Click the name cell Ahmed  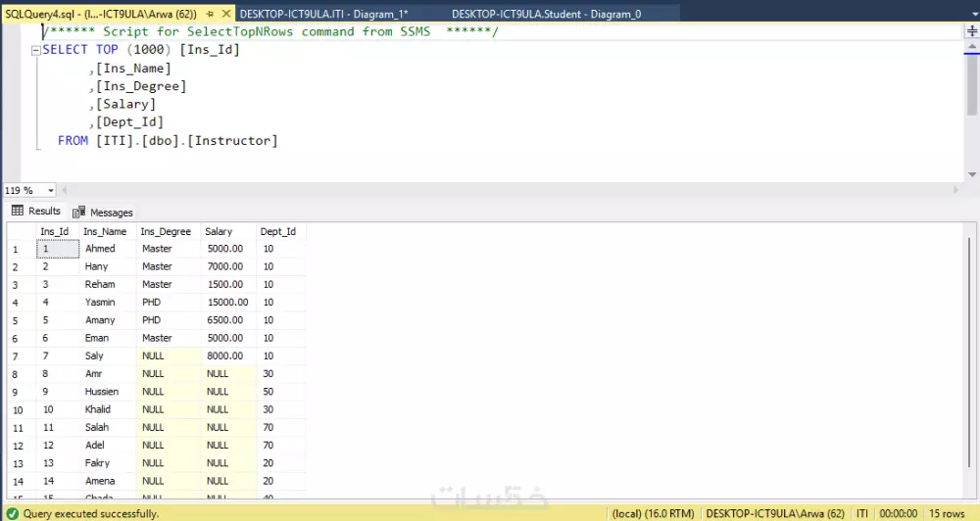pyautogui.click(x=108, y=249)
